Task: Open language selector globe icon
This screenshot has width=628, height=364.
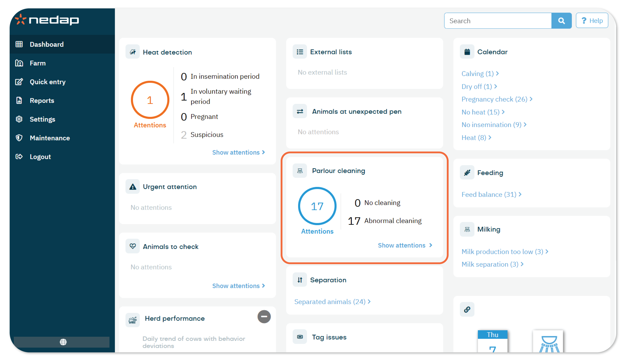Action: pos(63,342)
